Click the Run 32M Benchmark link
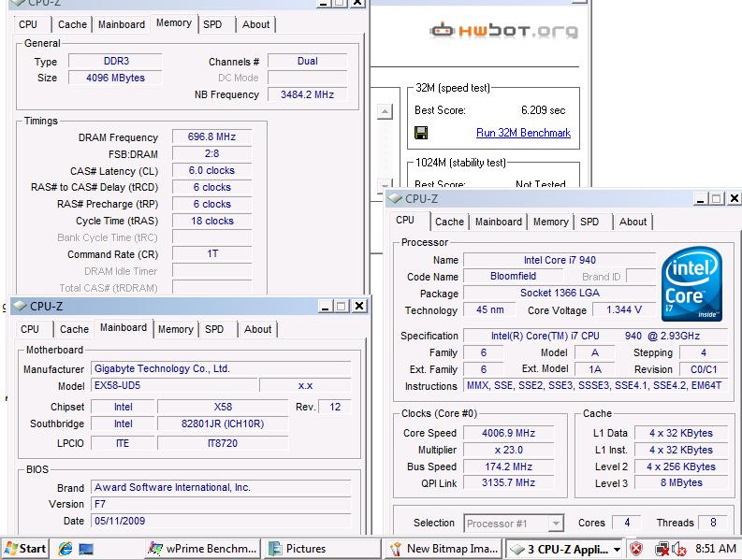The height and width of the screenshot is (560, 742). (x=523, y=133)
